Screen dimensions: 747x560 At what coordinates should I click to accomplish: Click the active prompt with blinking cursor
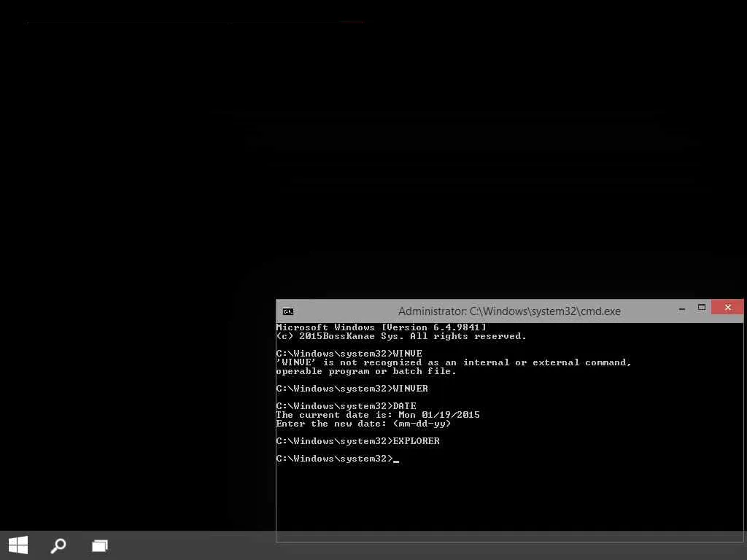pyautogui.click(x=337, y=459)
